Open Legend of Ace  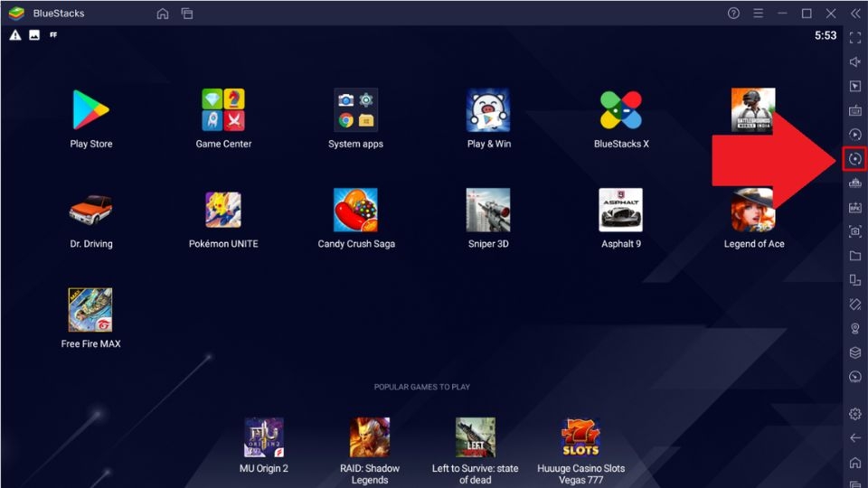pos(753,210)
